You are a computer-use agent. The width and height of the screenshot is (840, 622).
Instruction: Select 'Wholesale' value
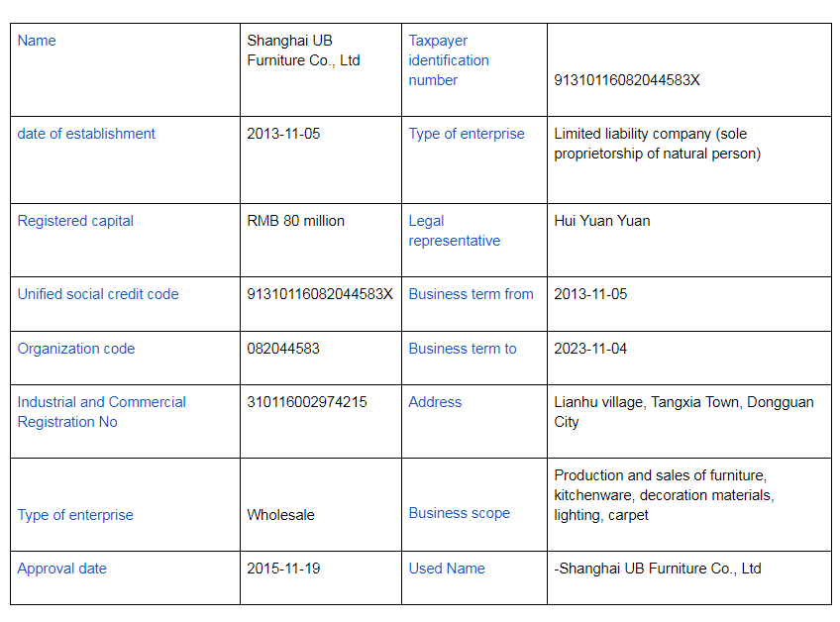coord(280,515)
